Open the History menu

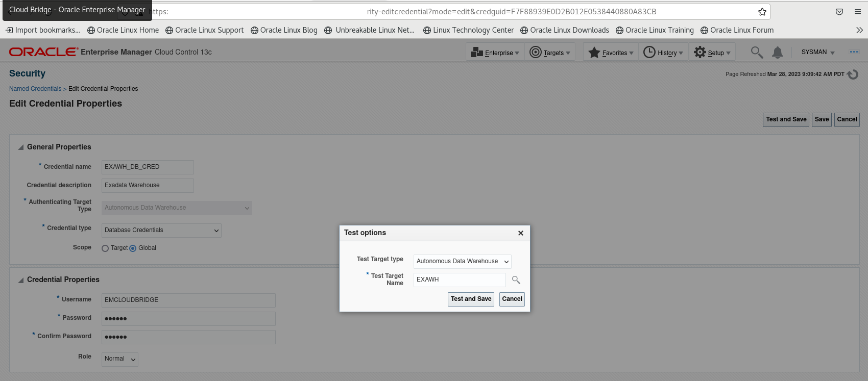point(663,53)
